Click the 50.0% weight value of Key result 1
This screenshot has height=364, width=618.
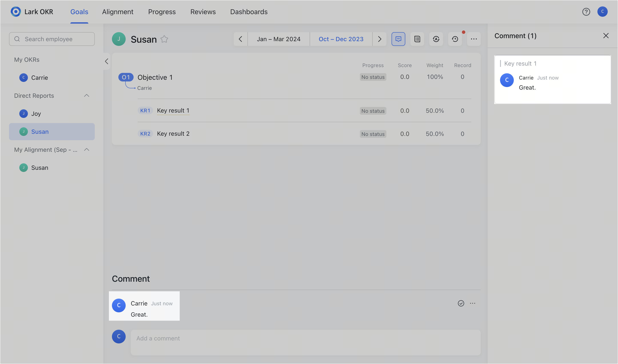pyautogui.click(x=434, y=111)
